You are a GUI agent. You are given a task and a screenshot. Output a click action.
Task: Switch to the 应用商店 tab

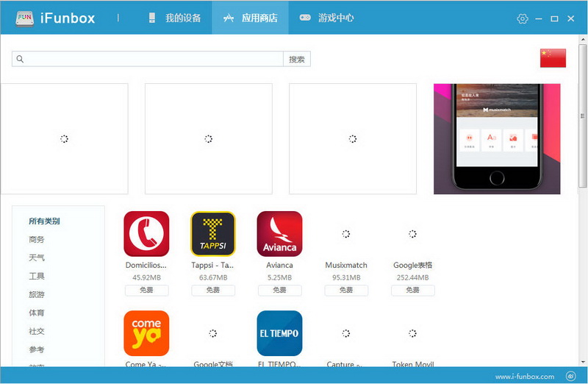[251, 18]
